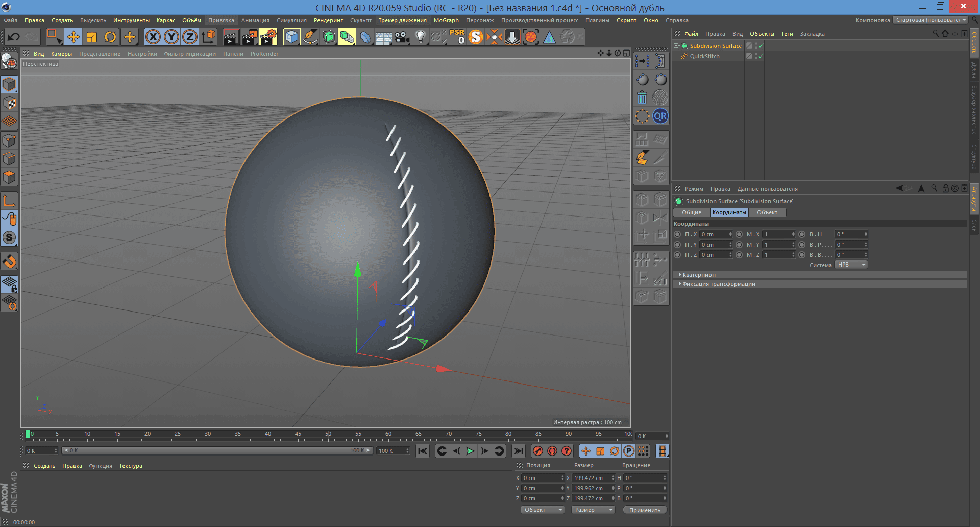
Task: Open Компоновка layout dropdown
Action: pos(930,20)
